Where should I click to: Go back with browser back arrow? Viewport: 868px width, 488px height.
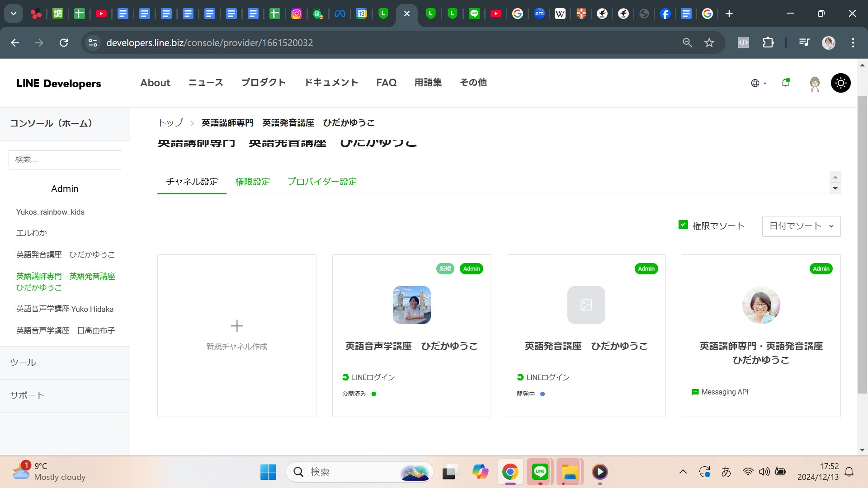[15, 42]
